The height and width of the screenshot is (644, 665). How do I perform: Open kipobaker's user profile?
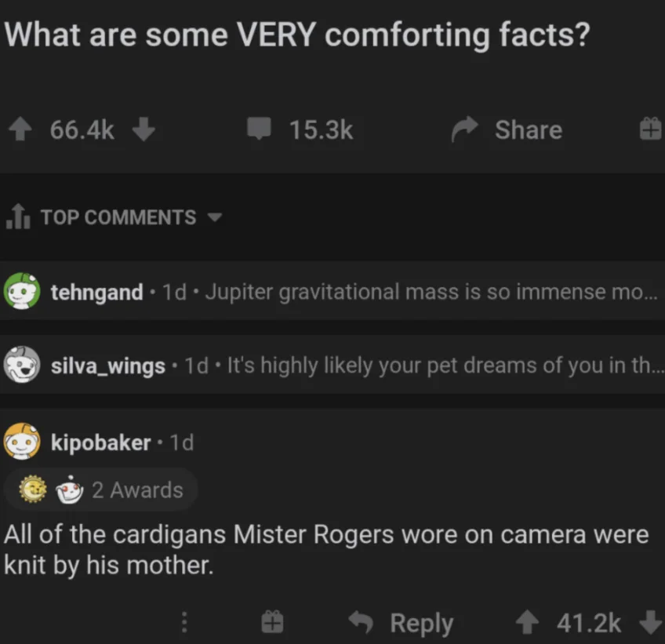tap(100, 442)
